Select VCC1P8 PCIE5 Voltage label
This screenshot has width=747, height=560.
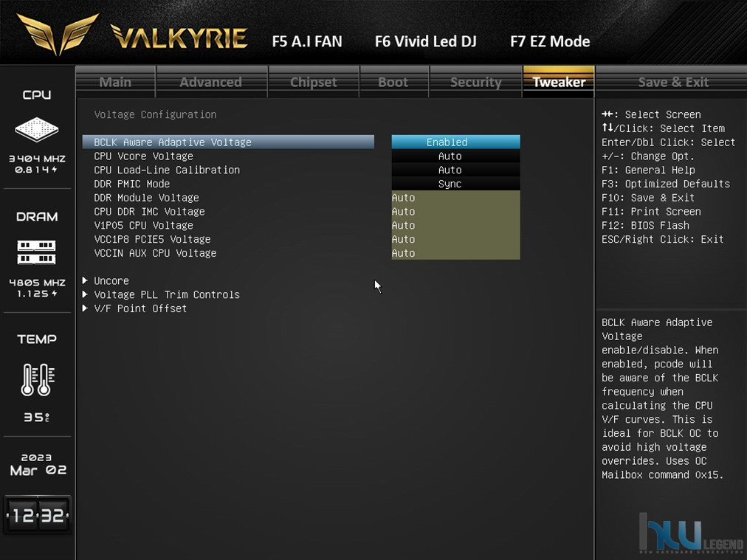(152, 238)
